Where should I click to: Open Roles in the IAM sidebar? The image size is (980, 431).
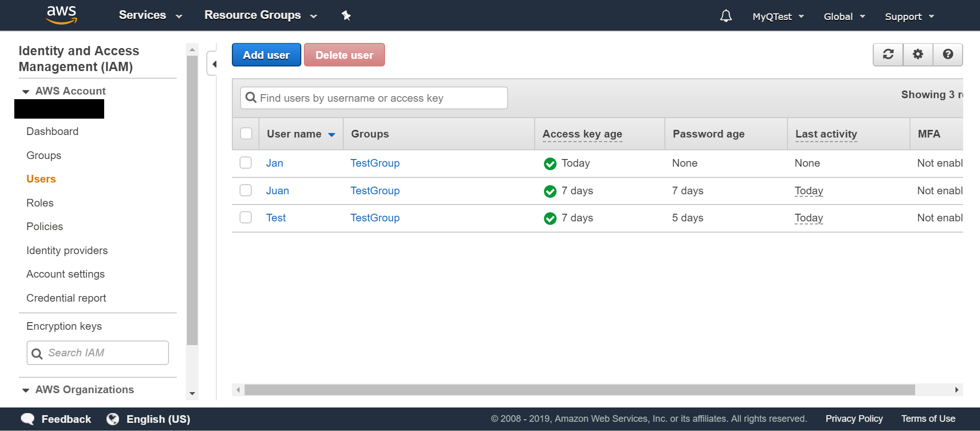40,203
